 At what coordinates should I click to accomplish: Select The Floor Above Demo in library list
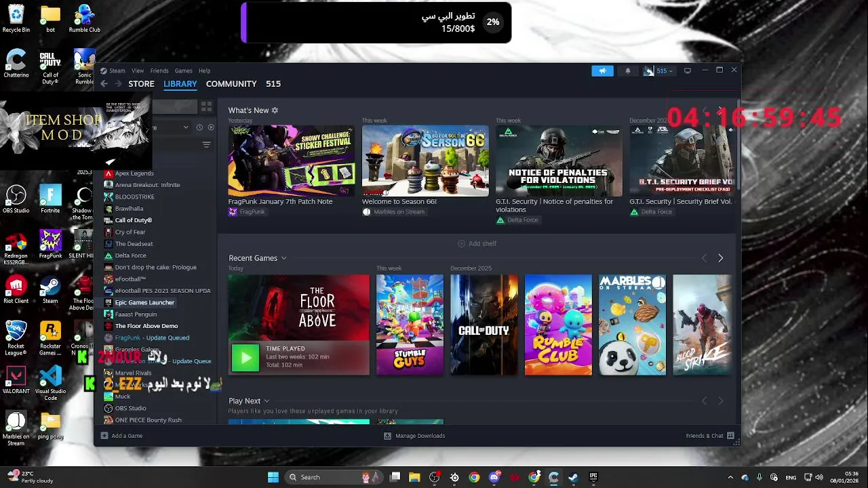[x=146, y=326]
